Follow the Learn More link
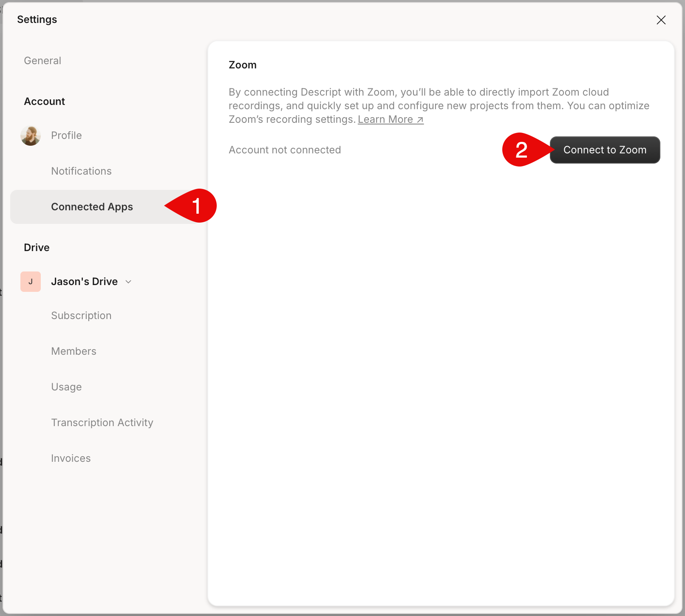 pos(385,120)
